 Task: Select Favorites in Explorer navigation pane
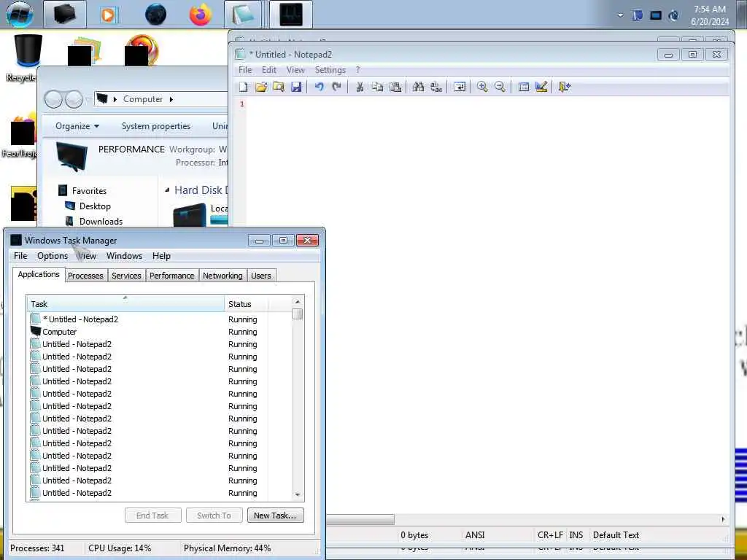pyautogui.click(x=89, y=190)
